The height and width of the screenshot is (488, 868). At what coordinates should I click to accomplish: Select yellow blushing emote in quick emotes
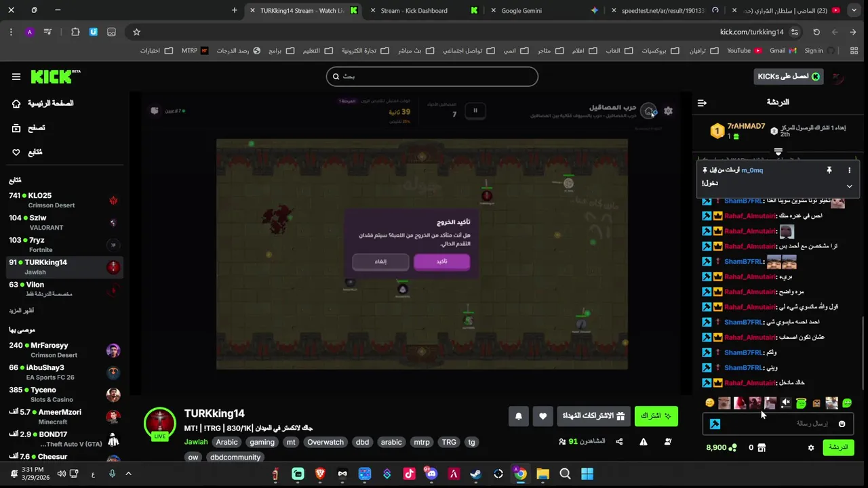[x=709, y=403]
